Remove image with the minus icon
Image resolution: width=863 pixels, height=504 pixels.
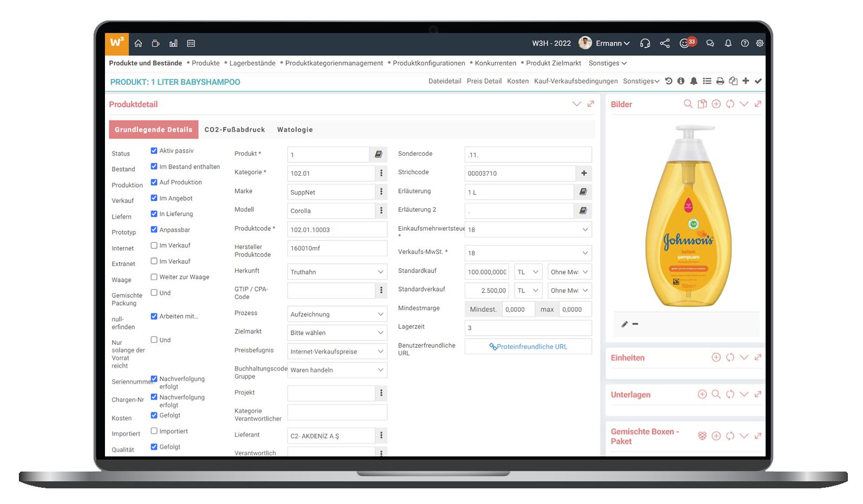[635, 324]
